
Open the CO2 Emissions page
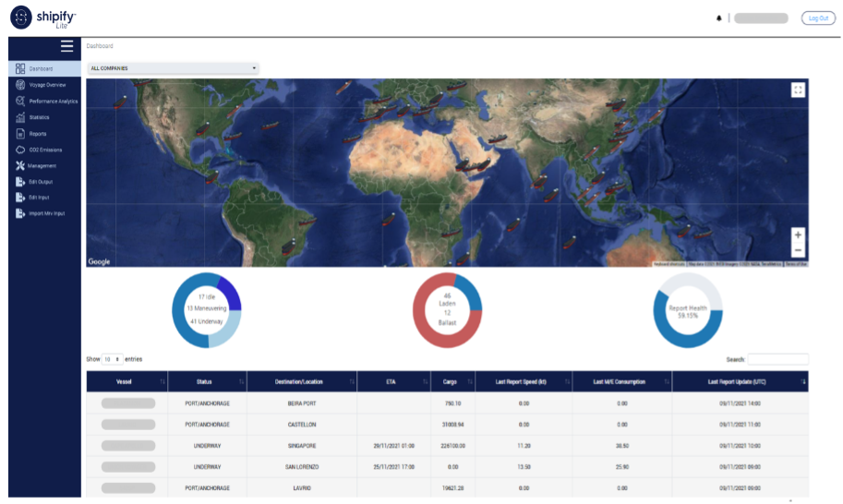[x=44, y=150]
